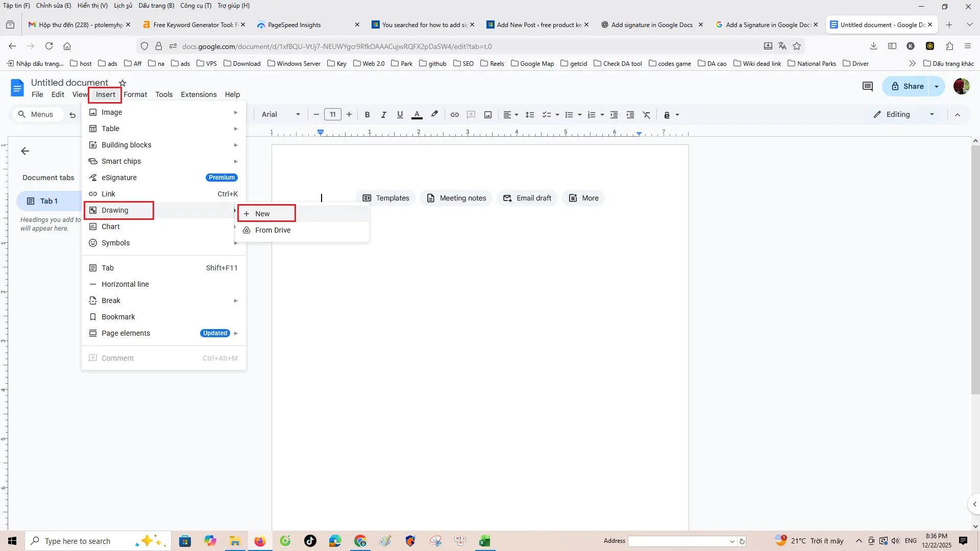Select New in the Drawing submenu
This screenshot has width=980, height=551.
[262, 214]
